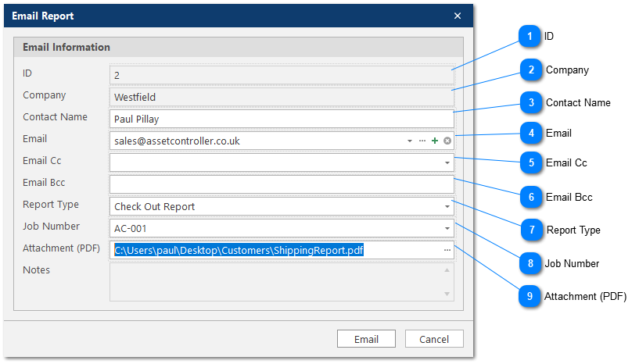Click the ellipsis button in Email field

click(x=422, y=141)
